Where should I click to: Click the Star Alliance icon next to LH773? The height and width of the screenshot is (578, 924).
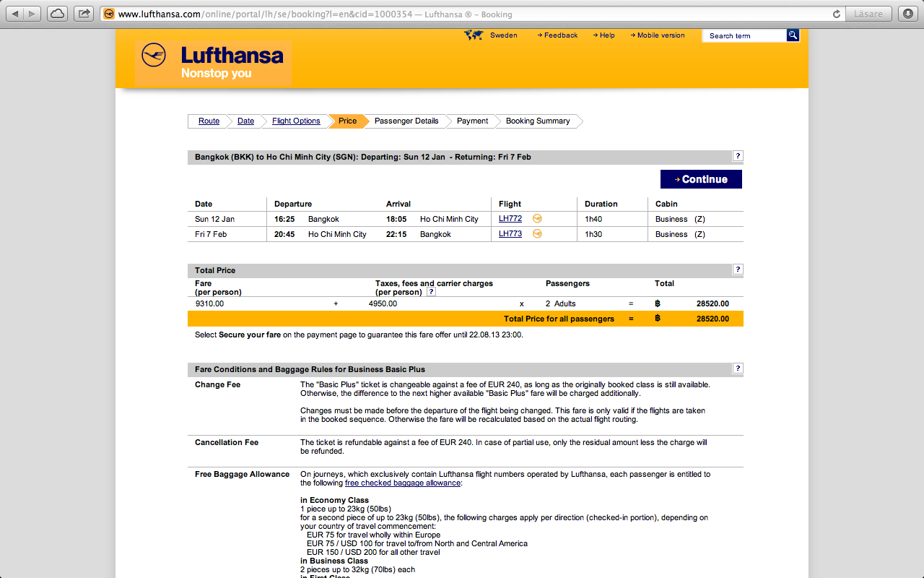pos(537,233)
